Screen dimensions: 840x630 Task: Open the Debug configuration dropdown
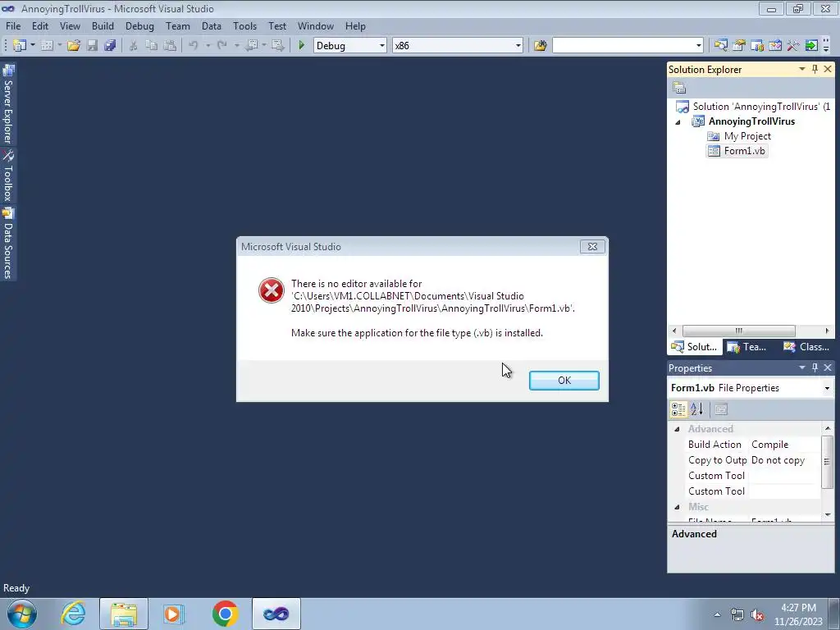[x=382, y=46]
